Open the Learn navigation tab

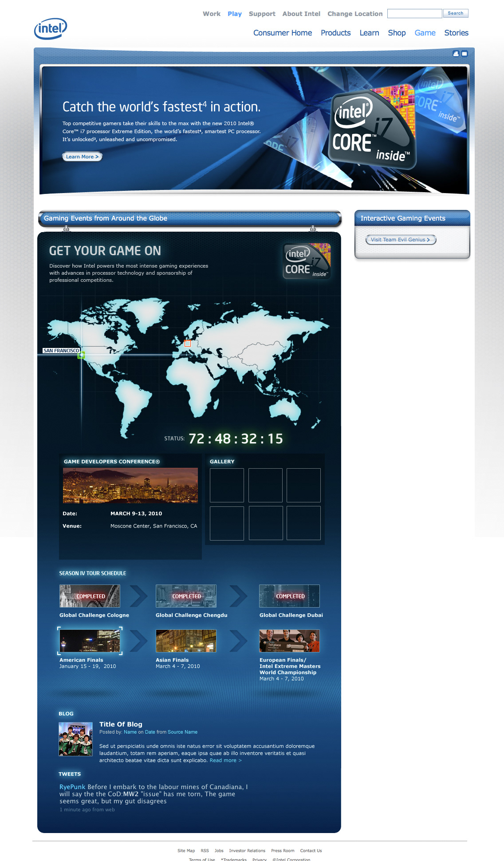coord(369,33)
